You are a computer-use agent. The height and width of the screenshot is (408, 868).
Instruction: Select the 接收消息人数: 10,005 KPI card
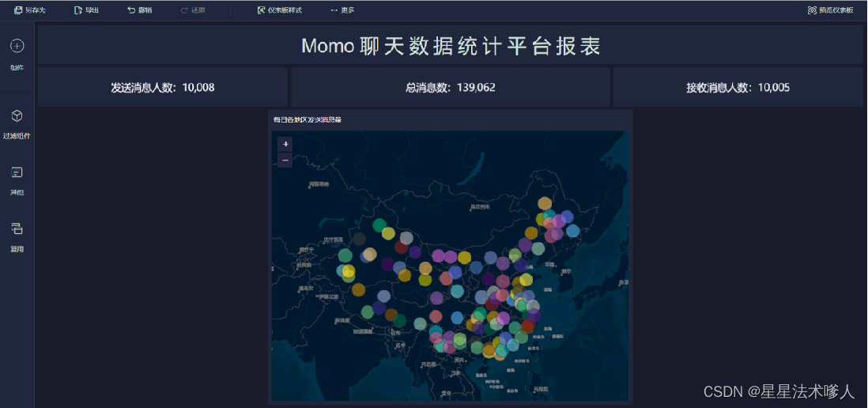tap(738, 88)
